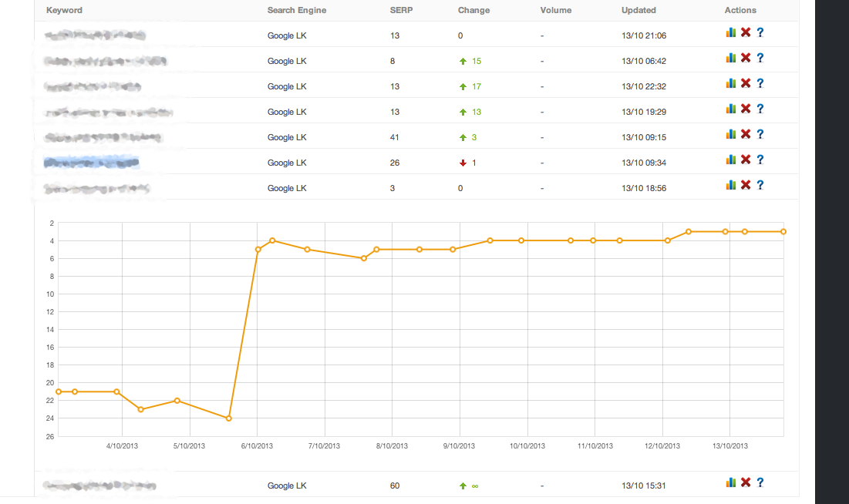Viewport: 849px width, 504px height.
Task: Remove the keyword with SERP 41
Action: pos(746,134)
